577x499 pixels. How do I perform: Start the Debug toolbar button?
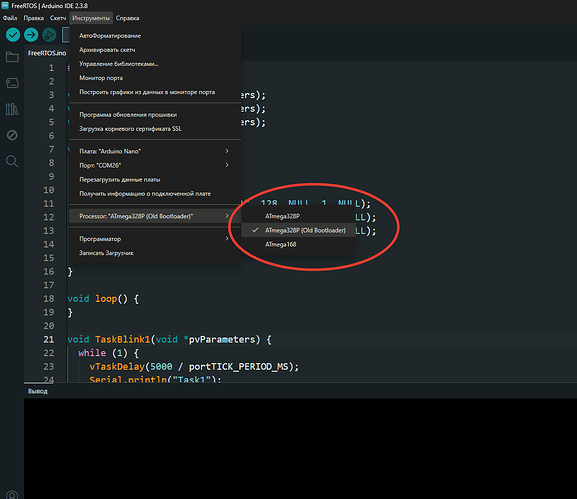pyautogui.click(x=49, y=35)
